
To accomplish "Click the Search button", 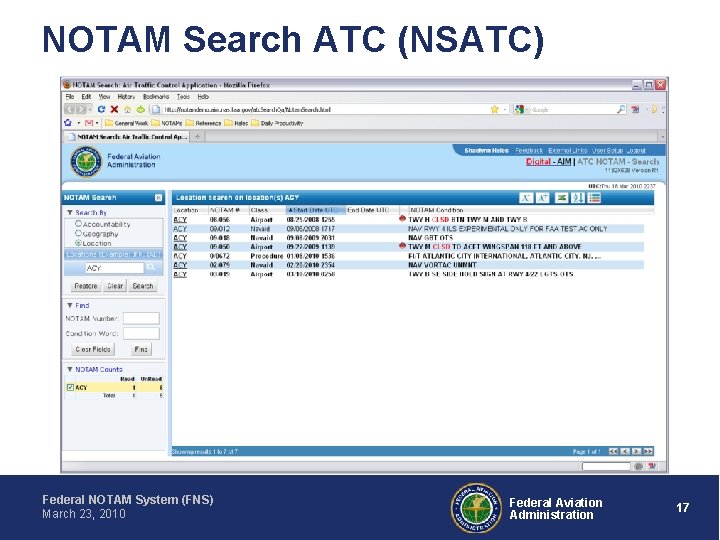I will (x=143, y=286).
